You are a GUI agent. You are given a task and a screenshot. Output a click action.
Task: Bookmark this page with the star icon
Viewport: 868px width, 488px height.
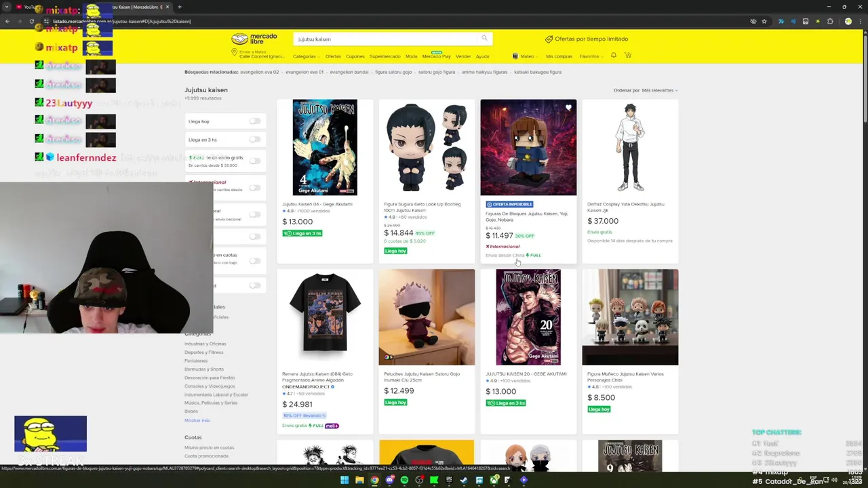(x=764, y=21)
